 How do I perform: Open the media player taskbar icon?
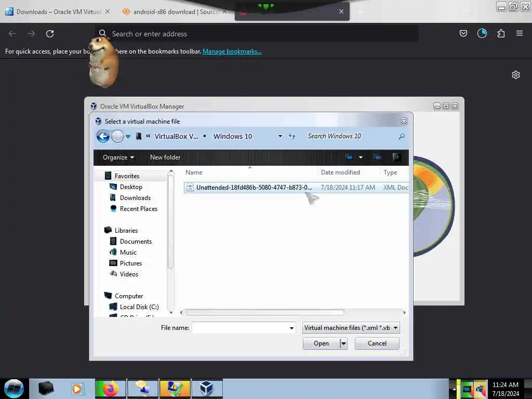77,389
